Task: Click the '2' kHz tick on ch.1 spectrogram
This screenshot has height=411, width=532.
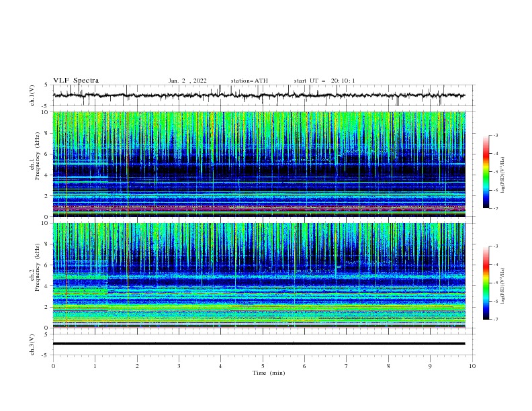Action: [47, 196]
